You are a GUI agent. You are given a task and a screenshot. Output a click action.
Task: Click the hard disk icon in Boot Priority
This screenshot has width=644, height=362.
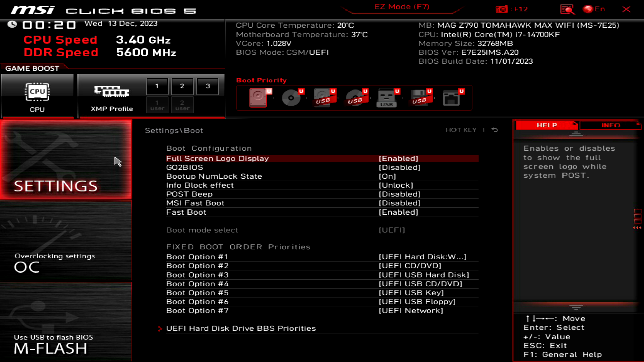tap(258, 97)
